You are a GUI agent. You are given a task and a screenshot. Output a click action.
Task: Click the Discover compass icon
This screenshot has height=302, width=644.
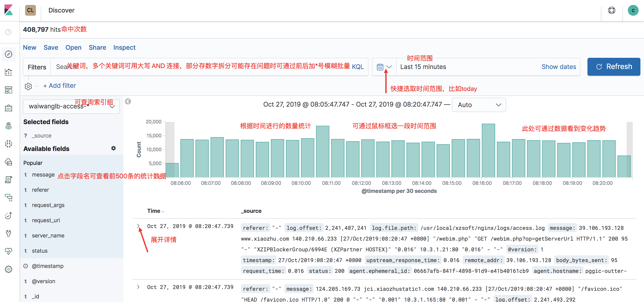pyautogui.click(x=9, y=54)
